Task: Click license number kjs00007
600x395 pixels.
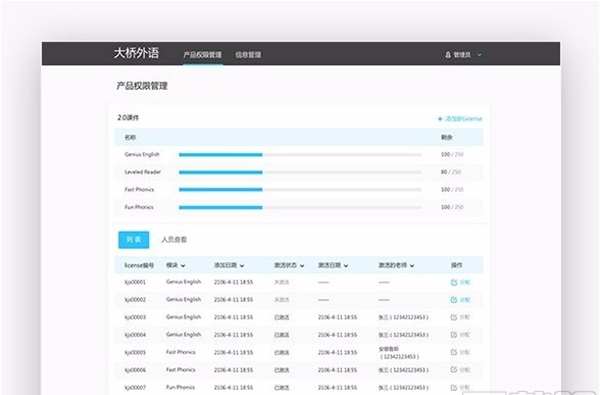Action: pyautogui.click(x=135, y=387)
